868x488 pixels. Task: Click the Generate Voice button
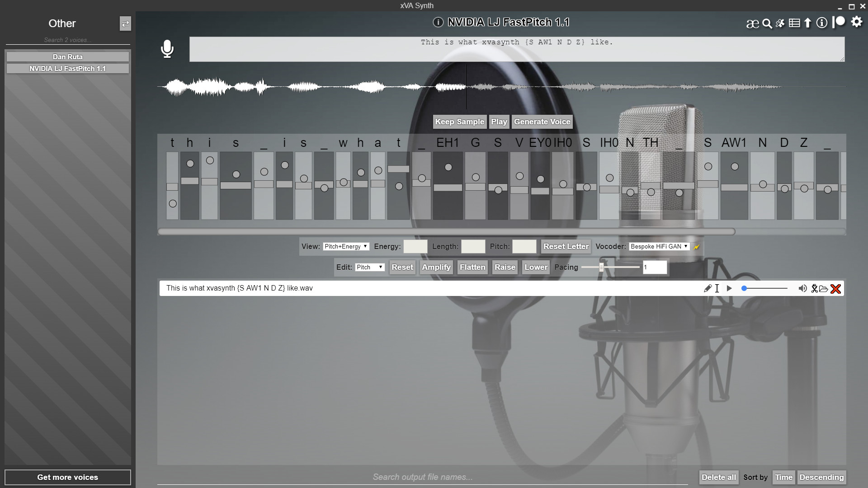(542, 122)
